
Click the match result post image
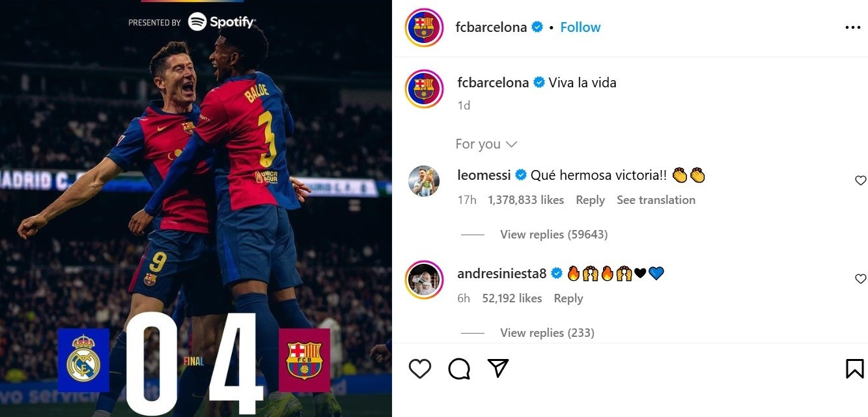pos(195,208)
